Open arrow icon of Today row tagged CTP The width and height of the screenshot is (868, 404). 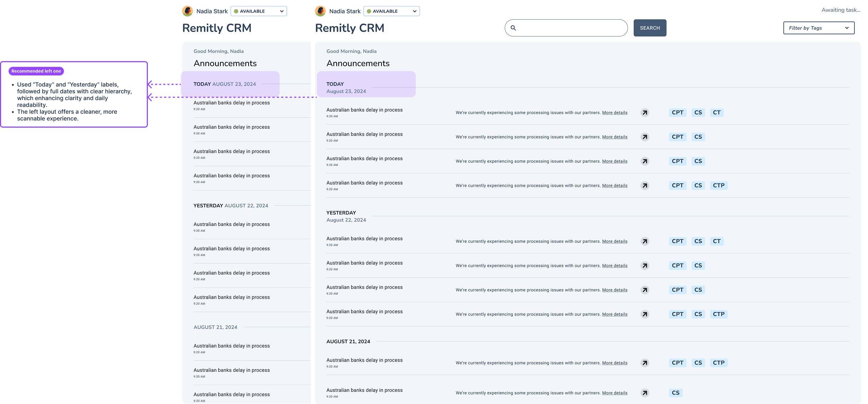pos(645,186)
